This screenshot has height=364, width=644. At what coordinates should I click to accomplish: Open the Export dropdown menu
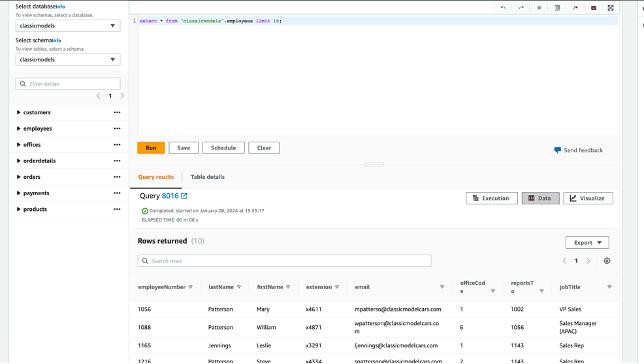587,243
